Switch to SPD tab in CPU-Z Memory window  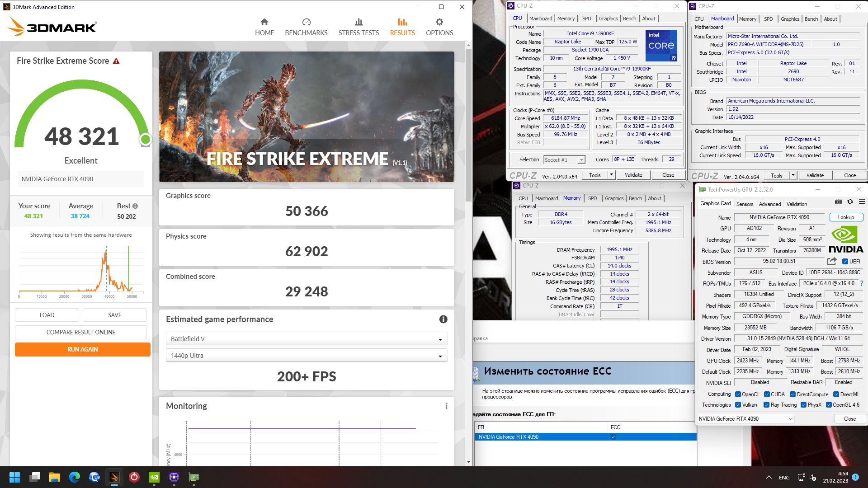click(592, 198)
